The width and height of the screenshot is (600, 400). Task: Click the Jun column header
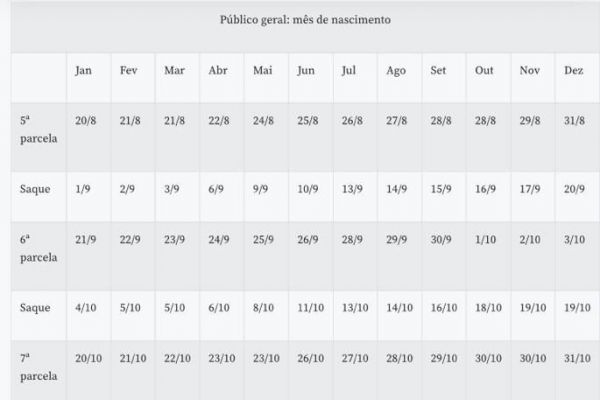click(x=306, y=70)
